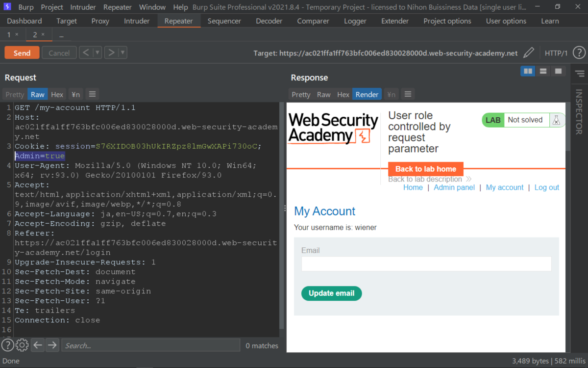
Task: Open search settings gear icon
Action: click(x=22, y=345)
